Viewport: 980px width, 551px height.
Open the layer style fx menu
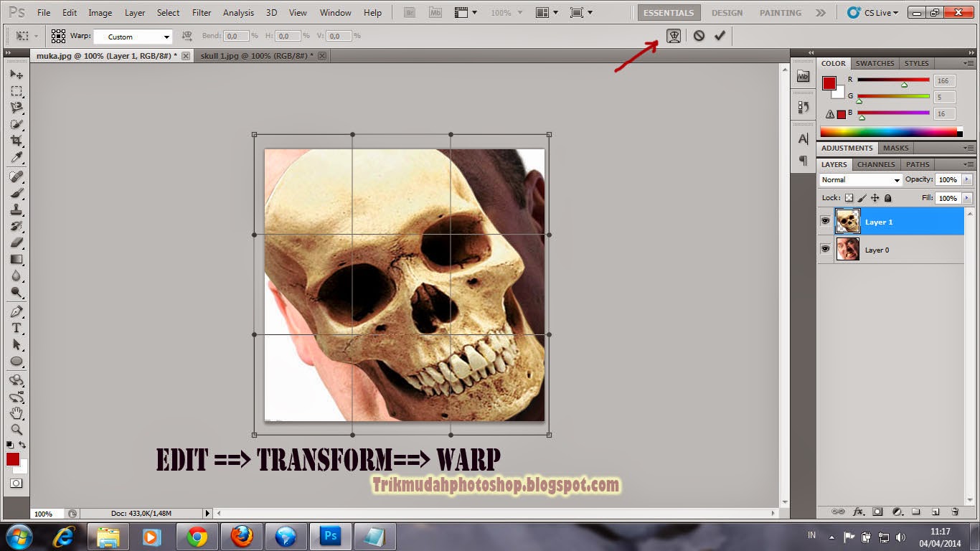coord(858,512)
